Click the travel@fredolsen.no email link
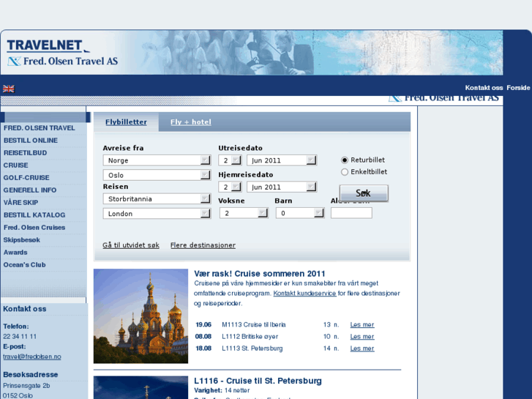Image resolution: width=532 pixels, height=399 pixels. (x=32, y=357)
